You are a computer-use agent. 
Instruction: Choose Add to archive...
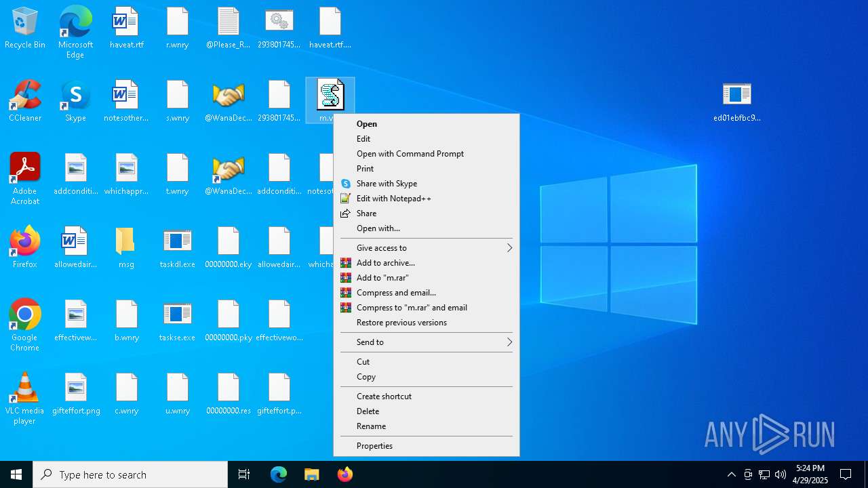(x=427, y=263)
